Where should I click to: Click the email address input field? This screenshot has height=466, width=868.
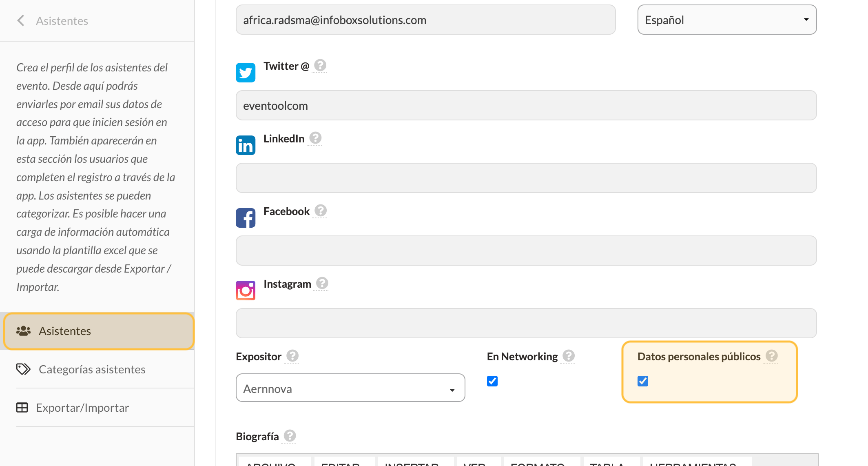tap(425, 20)
